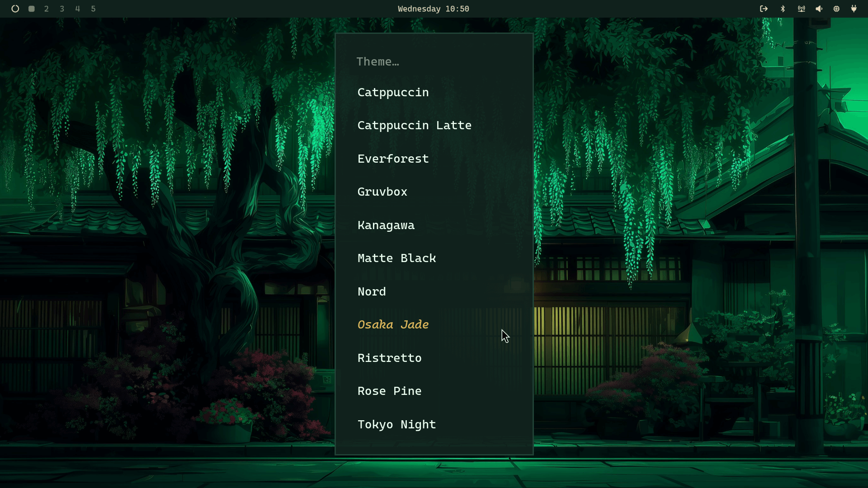Switch to workspace 5
Image resolution: width=868 pixels, height=488 pixels.
pos(93,9)
